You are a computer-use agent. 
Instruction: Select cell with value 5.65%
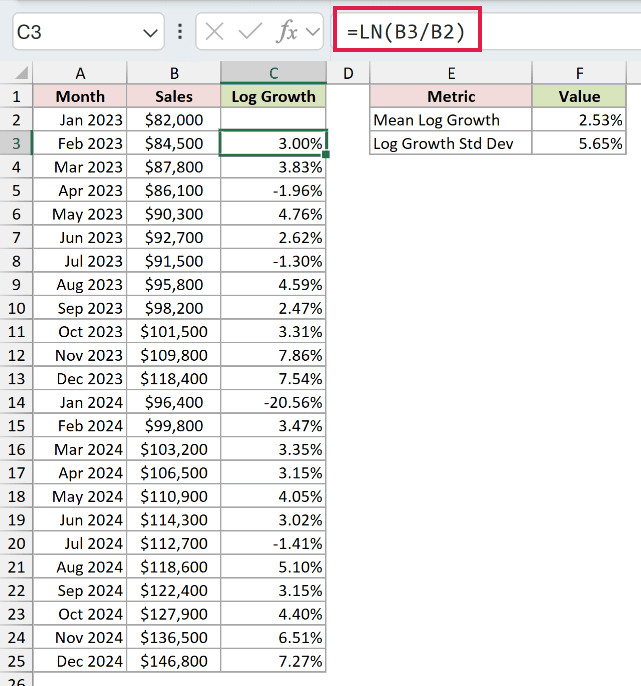click(579, 143)
